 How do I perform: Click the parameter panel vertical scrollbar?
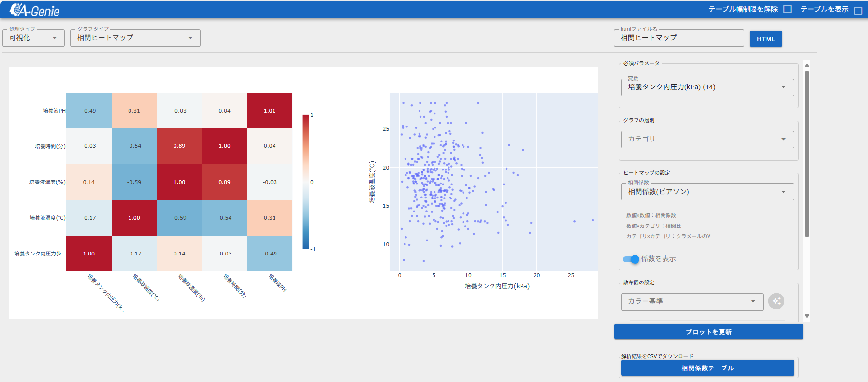click(807, 155)
